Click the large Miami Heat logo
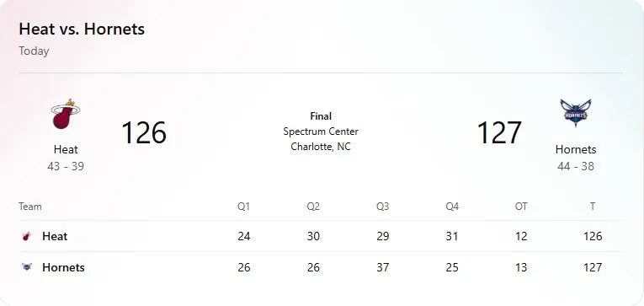Image resolution: width=644 pixels, height=306 pixels. 66,114
